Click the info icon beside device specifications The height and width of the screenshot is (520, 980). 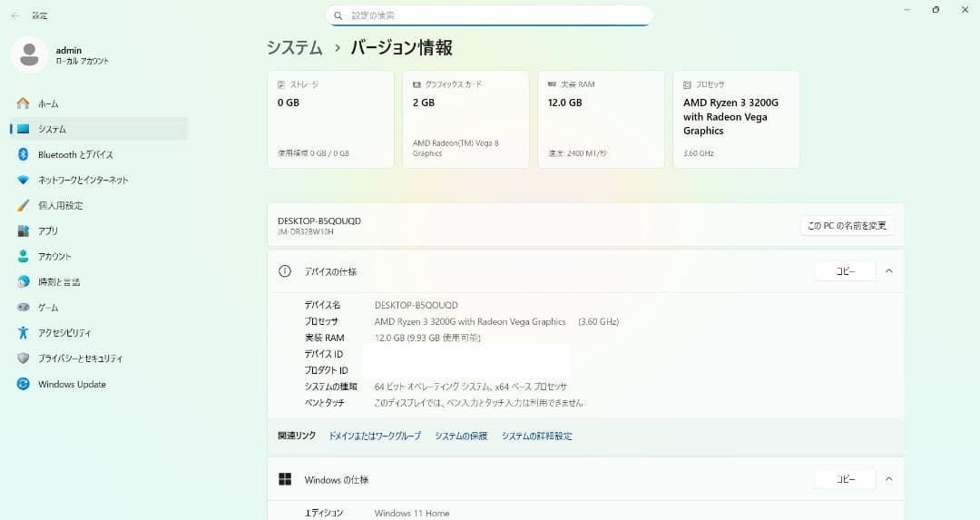(285, 271)
